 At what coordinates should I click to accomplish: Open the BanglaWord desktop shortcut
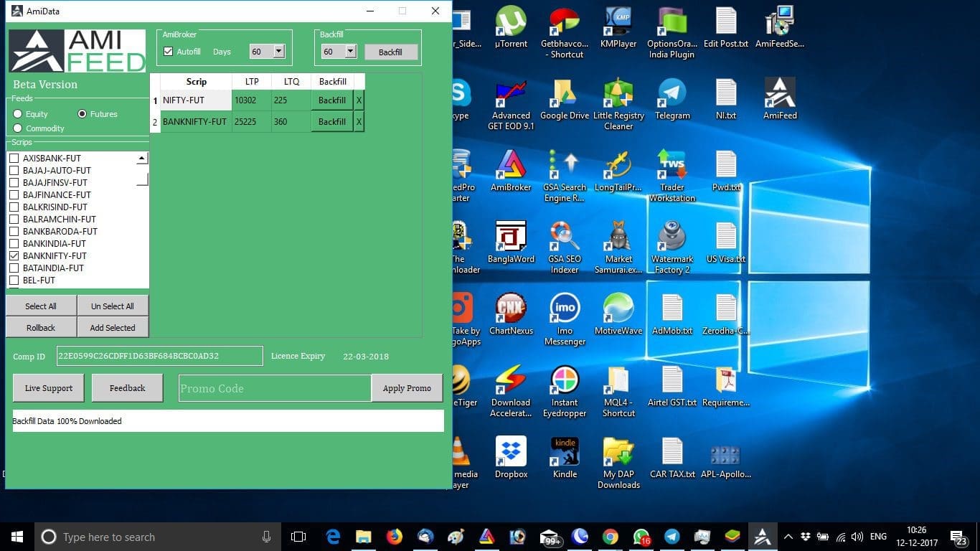click(511, 242)
